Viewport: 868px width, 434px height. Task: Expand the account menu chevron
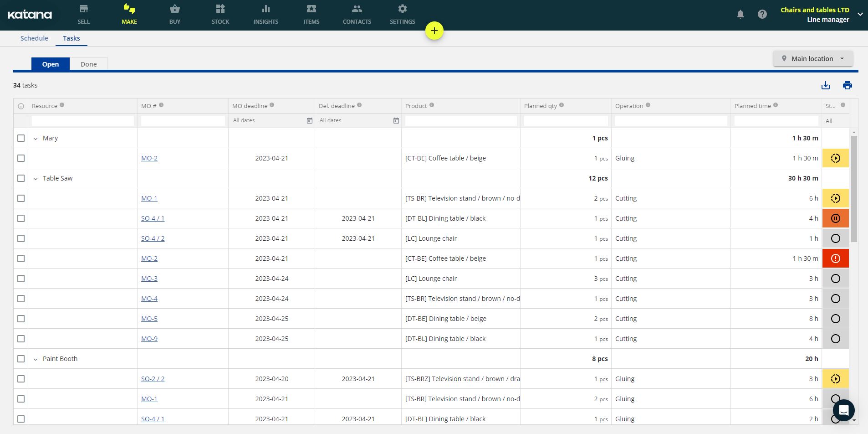[860, 14]
